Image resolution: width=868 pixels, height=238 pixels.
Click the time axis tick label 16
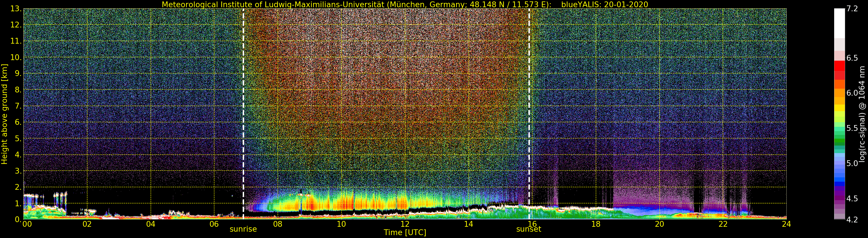pos(532,224)
